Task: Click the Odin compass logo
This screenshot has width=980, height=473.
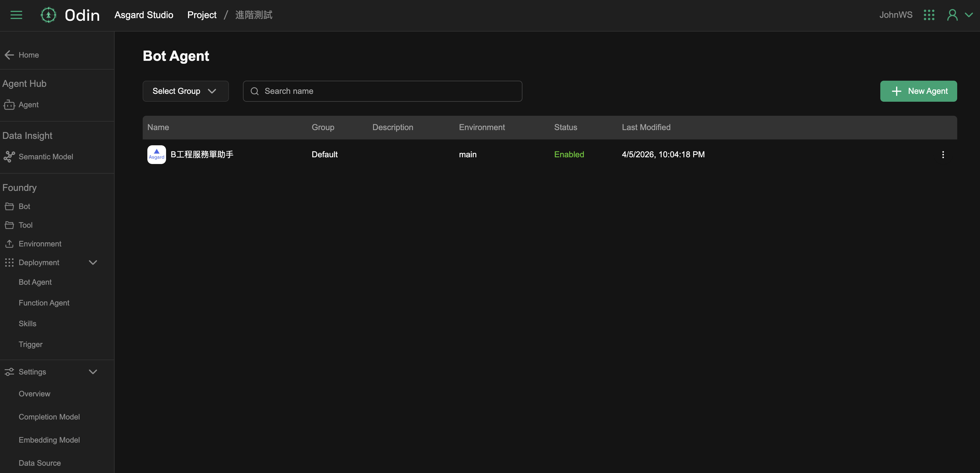Action: pos(48,15)
